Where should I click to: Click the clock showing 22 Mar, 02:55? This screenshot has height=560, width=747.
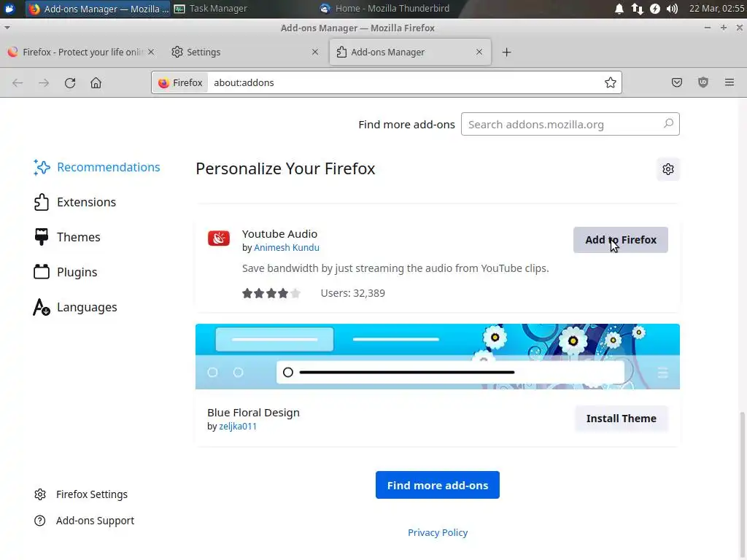[716, 9]
